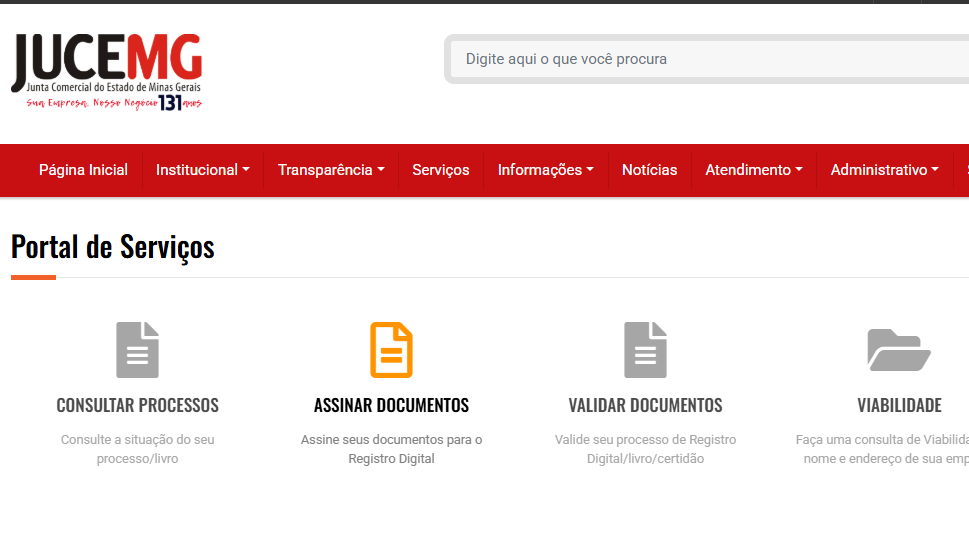Click the VIABILIDADE heading link

click(x=899, y=405)
